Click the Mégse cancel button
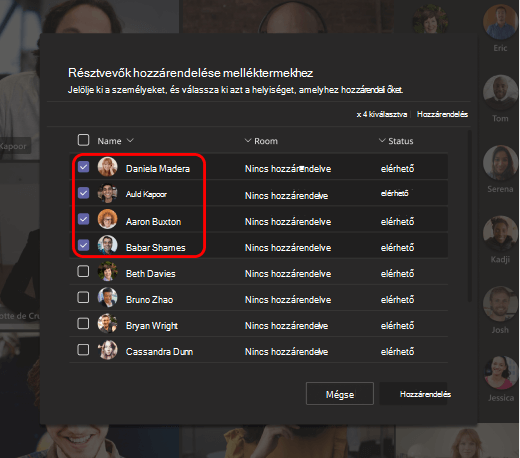Screen dimensions: 520x458 click(340, 394)
